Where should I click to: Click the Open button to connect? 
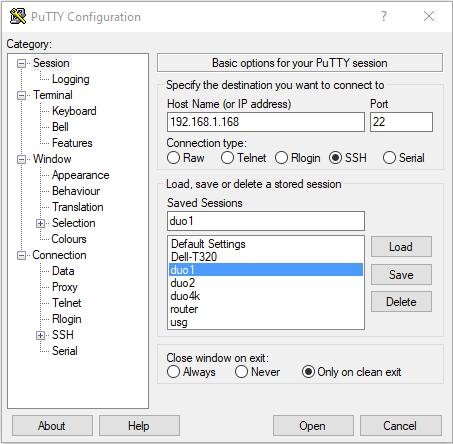coord(313,426)
